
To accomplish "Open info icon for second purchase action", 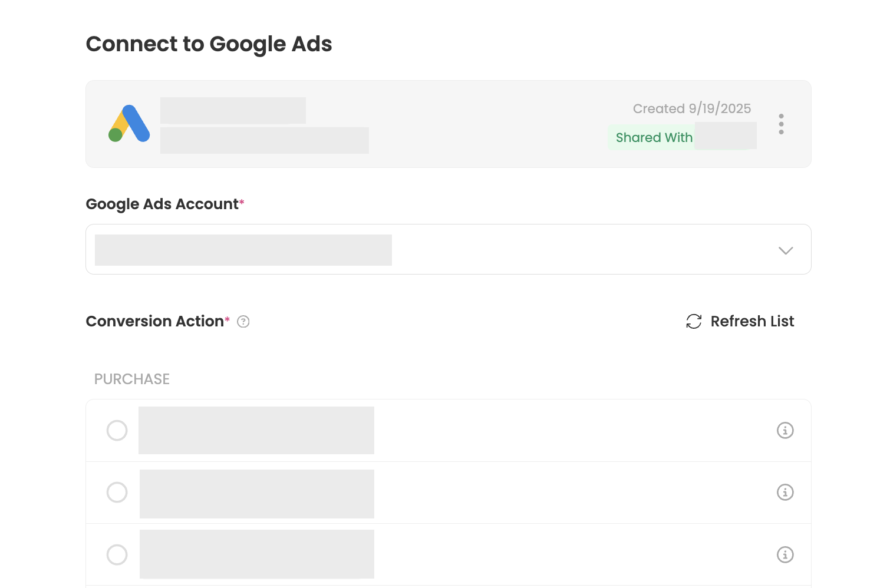I will pyautogui.click(x=785, y=492).
